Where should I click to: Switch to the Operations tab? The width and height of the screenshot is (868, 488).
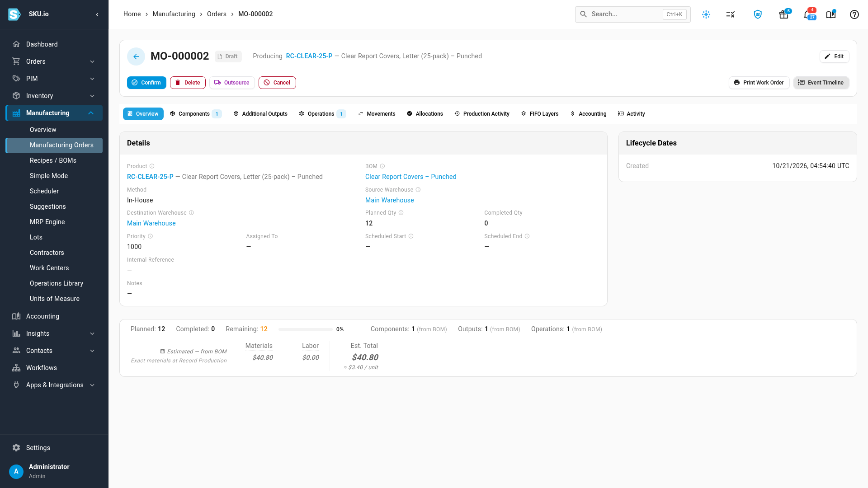(322, 114)
